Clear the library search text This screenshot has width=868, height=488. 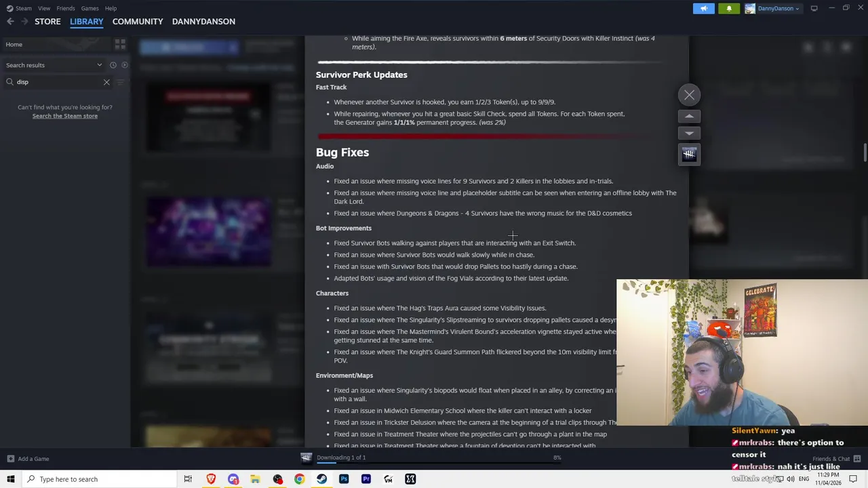coord(106,82)
